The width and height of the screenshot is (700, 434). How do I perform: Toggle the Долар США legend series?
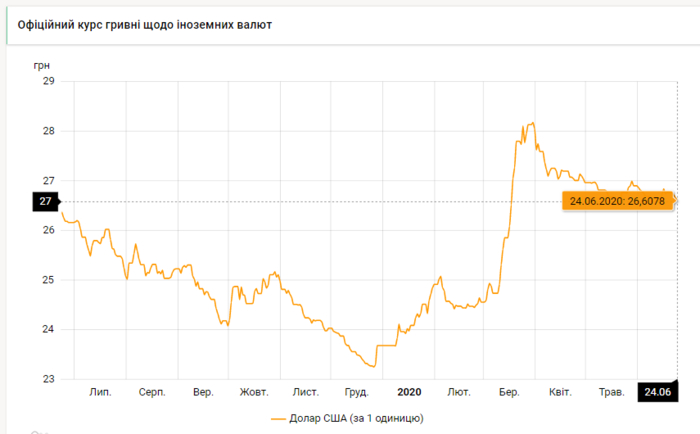click(359, 418)
